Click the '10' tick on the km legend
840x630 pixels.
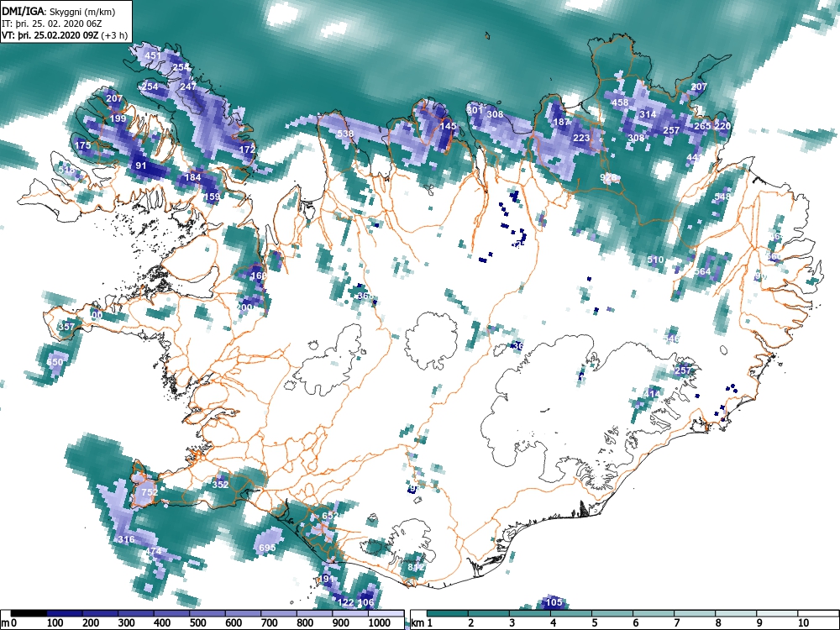point(803,623)
